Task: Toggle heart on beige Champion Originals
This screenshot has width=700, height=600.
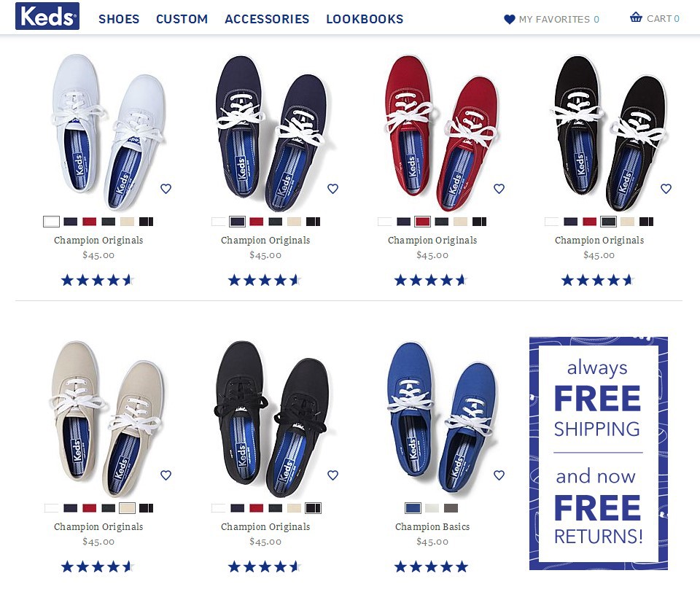Action: tap(166, 475)
